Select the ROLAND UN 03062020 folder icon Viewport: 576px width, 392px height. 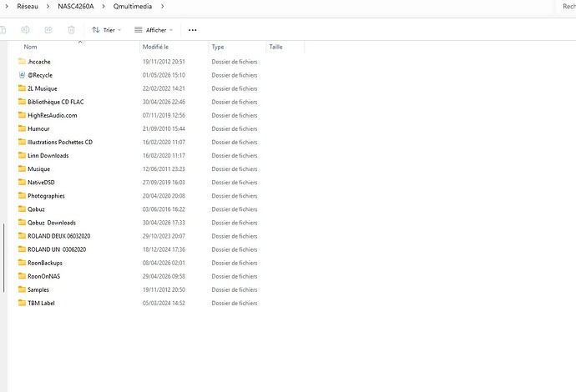click(22, 249)
